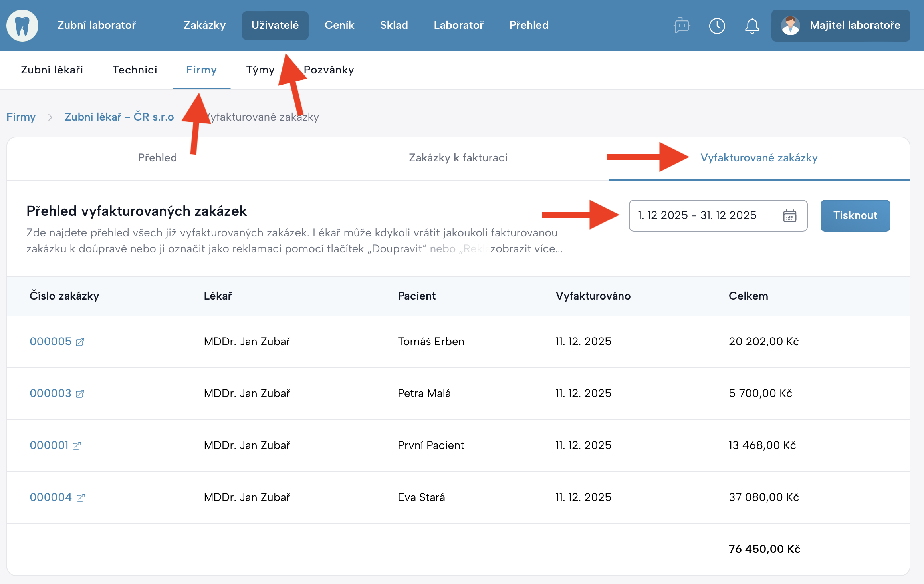Open order 000004 external link icon
This screenshot has height=584, width=924.
pos(81,498)
